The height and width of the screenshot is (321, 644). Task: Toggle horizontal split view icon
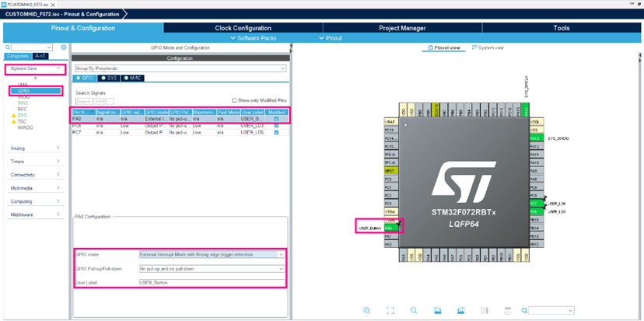point(507,310)
